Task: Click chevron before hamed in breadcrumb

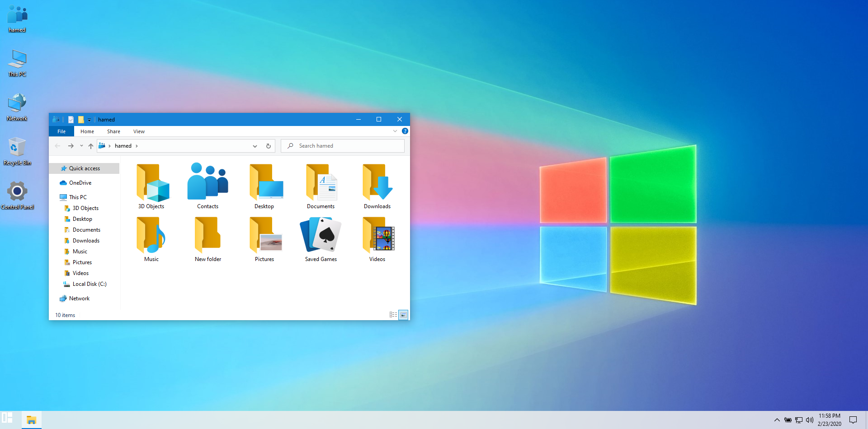Action: (x=109, y=146)
